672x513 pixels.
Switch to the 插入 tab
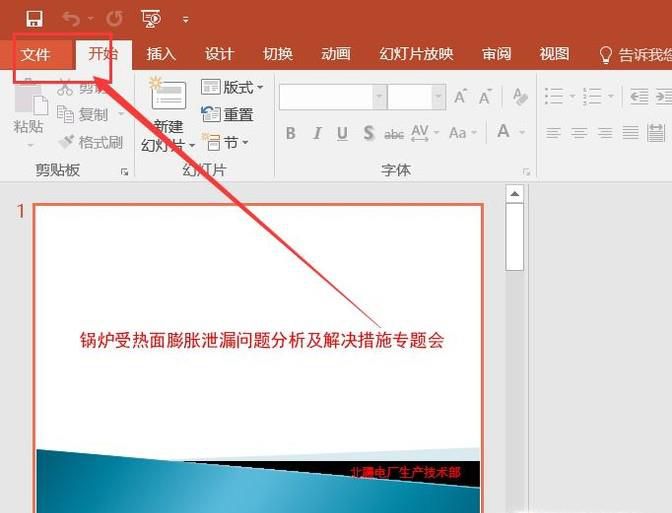click(x=161, y=54)
